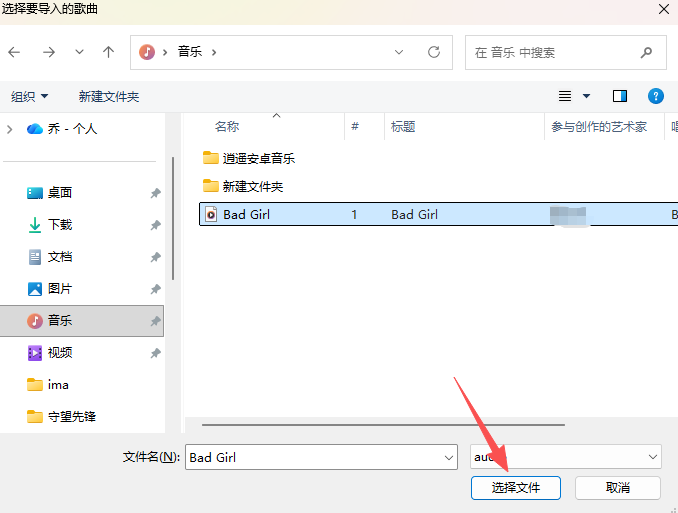Click the 取消 button
The width and height of the screenshot is (678, 513).
pos(617,488)
